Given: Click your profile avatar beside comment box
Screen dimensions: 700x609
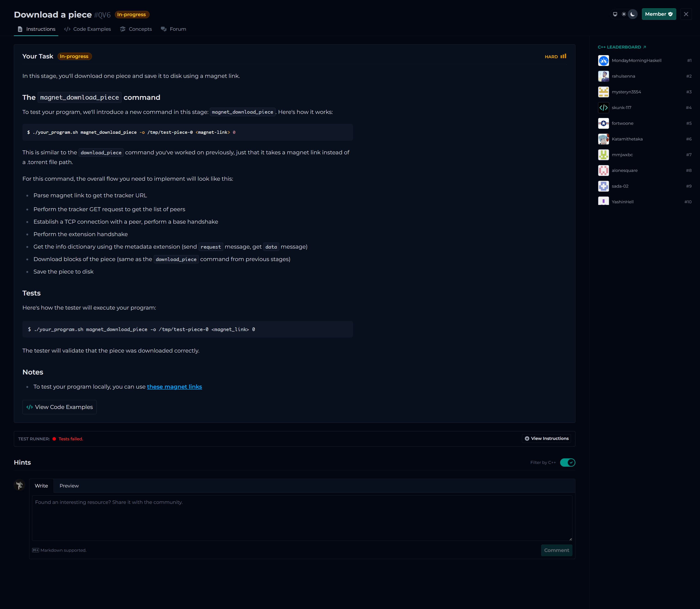Looking at the screenshot, I should (19, 485).
